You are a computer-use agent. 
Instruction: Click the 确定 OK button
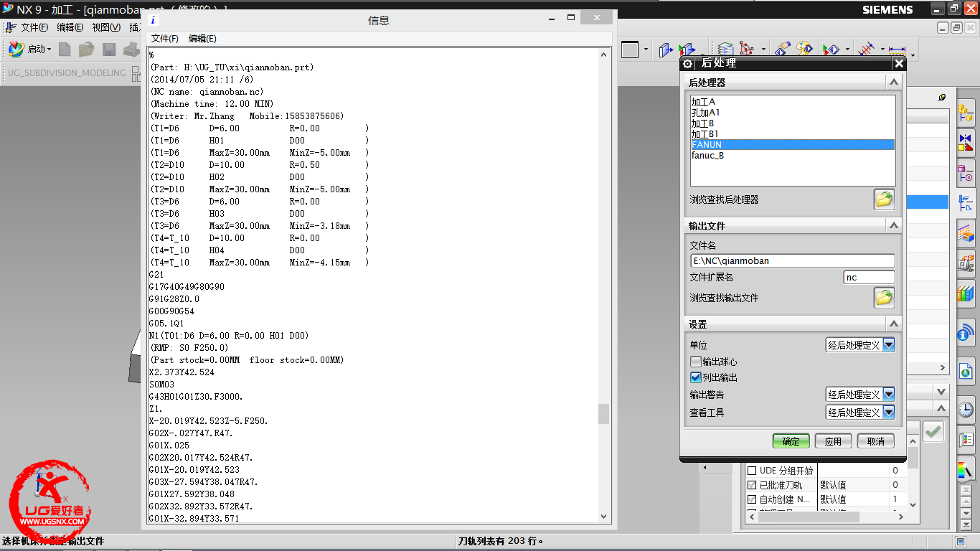pyautogui.click(x=791, y=441)
